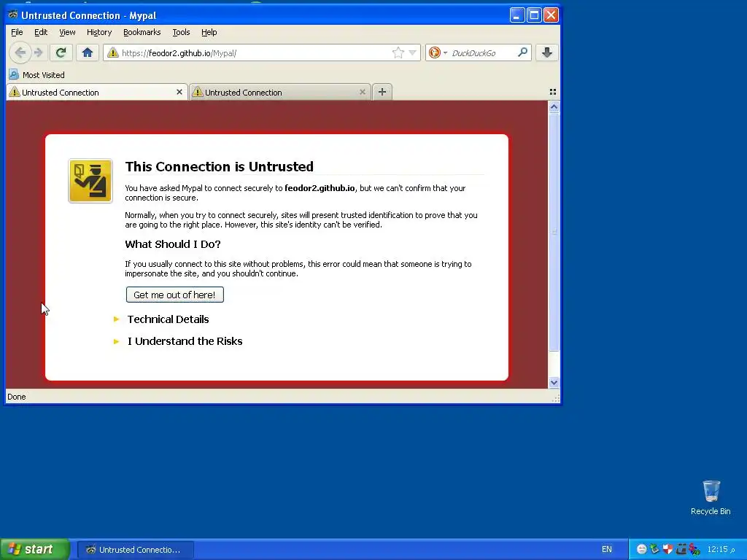
Task: Open the Tools menu
Action: coord(181,32)
